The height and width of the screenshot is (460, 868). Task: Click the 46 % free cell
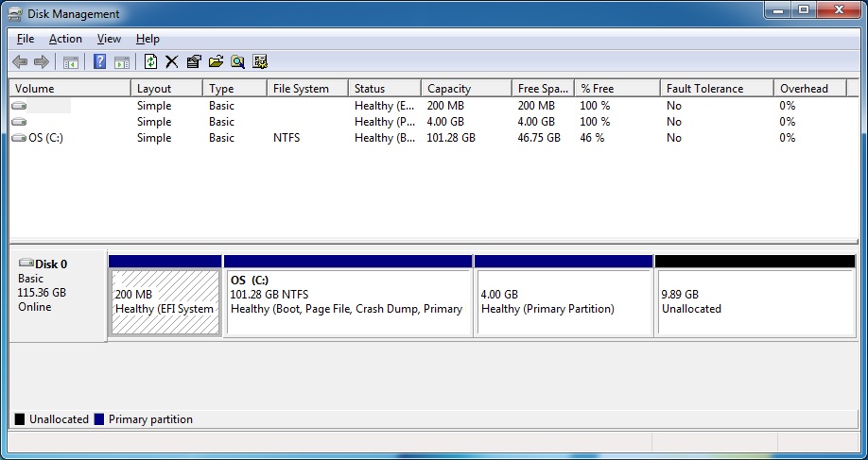[592, 138]
